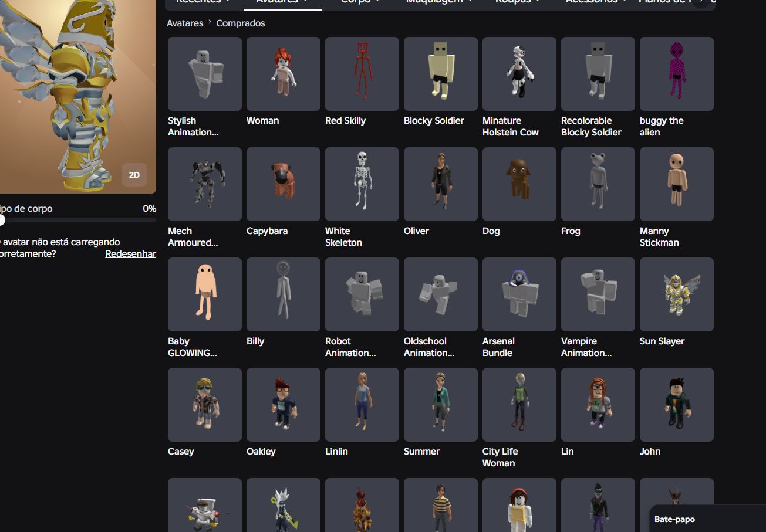Pick the Summer avatar
Viewport: 766px width, 532px height.
point(441,405)
